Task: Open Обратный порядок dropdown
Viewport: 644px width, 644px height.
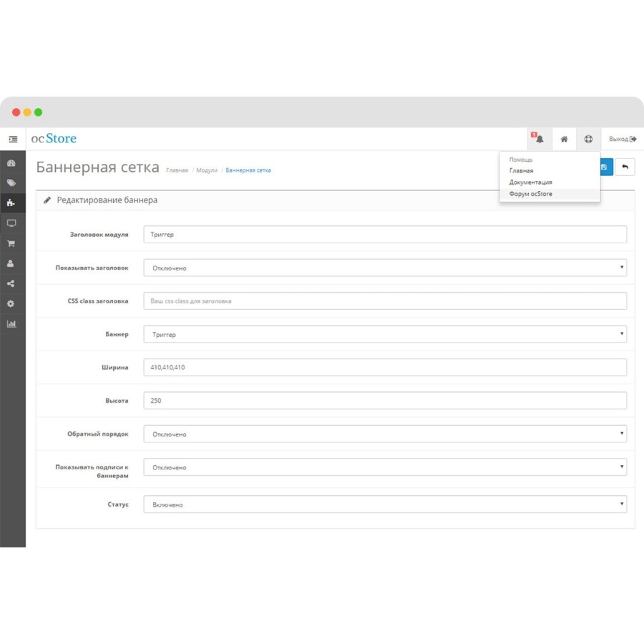Action: point(385,434)
